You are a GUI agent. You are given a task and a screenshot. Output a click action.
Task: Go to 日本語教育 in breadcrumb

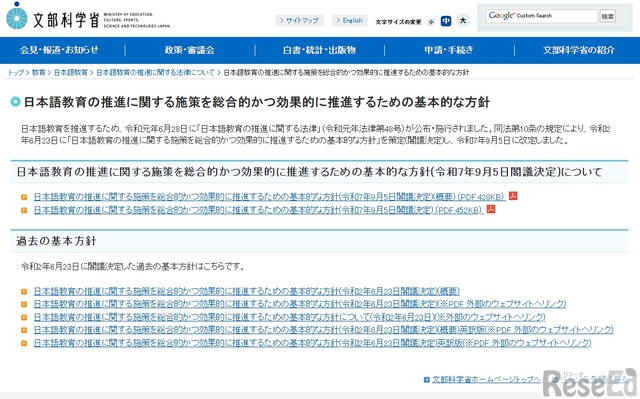(71, 73)
